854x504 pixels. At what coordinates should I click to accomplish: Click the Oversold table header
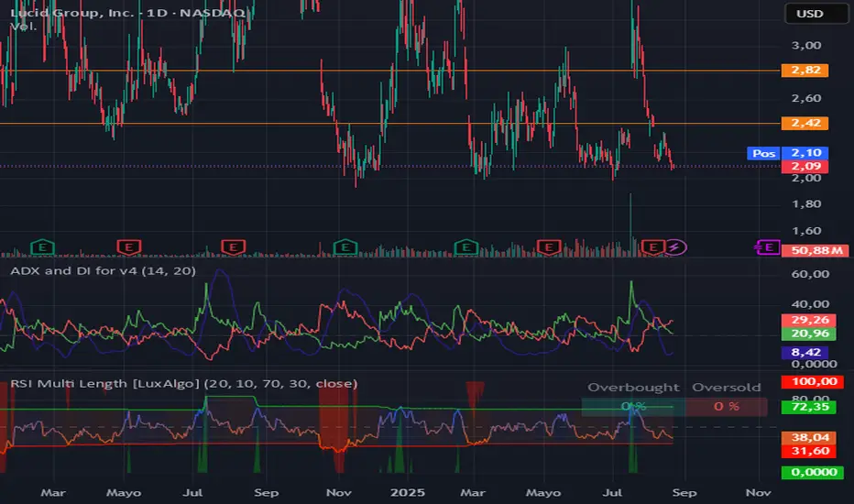(x=726, y=388)
